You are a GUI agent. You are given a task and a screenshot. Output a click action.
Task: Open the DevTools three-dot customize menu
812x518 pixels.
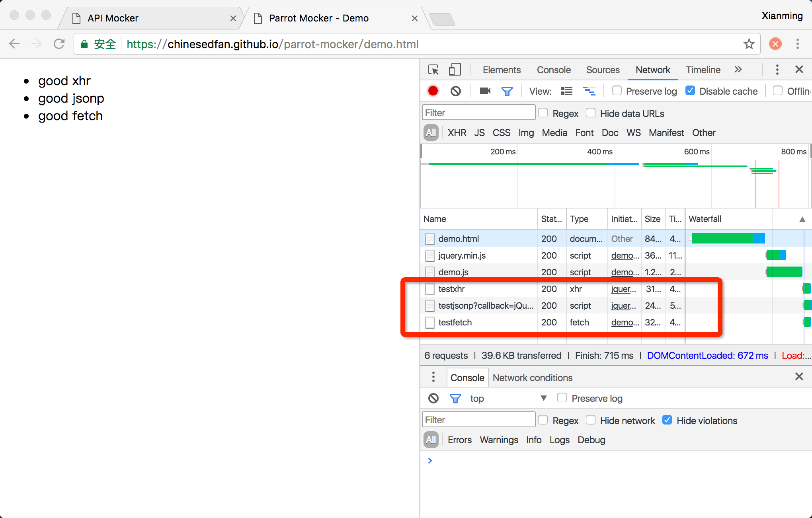click(777, 70)
